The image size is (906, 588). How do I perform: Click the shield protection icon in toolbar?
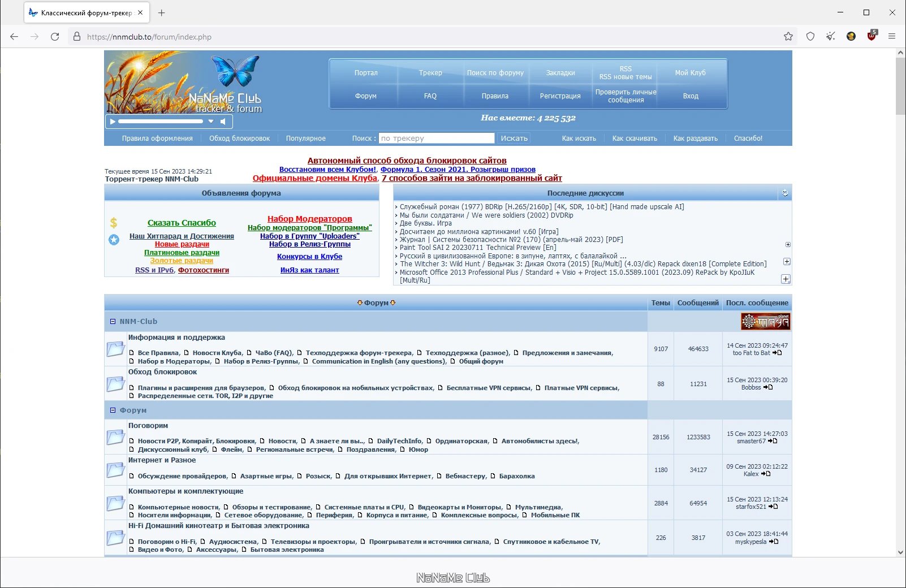[810, 37]
